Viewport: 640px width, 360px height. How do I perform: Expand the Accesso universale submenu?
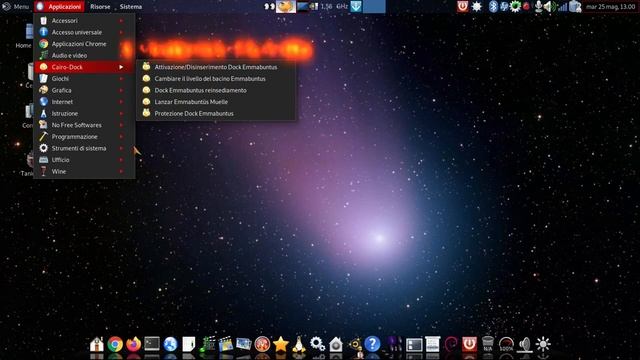[84, 32]
